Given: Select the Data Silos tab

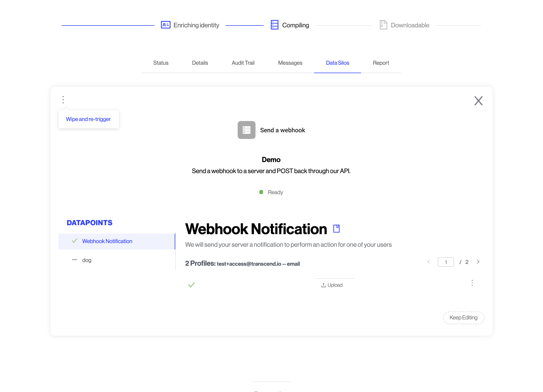Looking at the screenshot, I should pyautogui.click(x=338, y=63).
